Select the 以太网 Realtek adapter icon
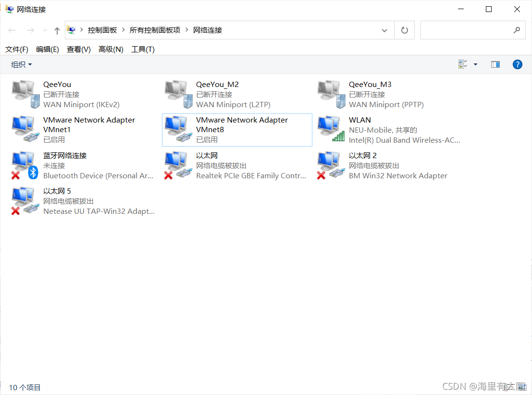Screen dimensions: 532x395 pyautogui.click(x=178, y=165)
